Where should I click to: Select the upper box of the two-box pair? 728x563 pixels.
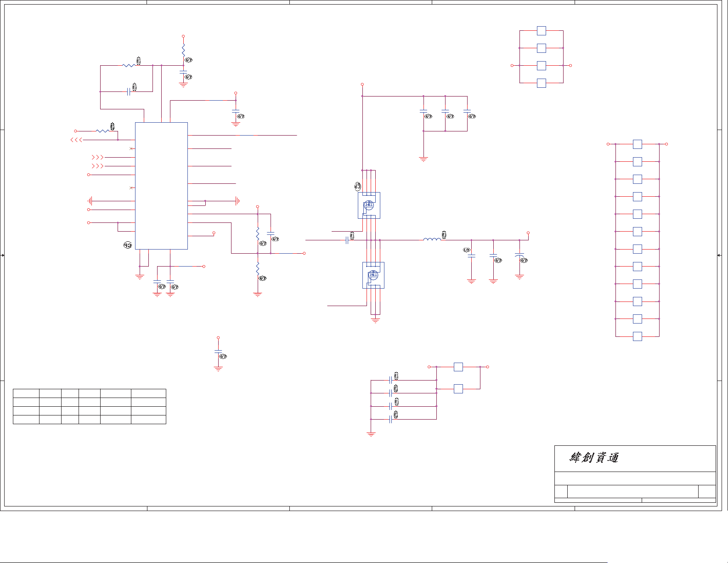(x=458, y=367)
